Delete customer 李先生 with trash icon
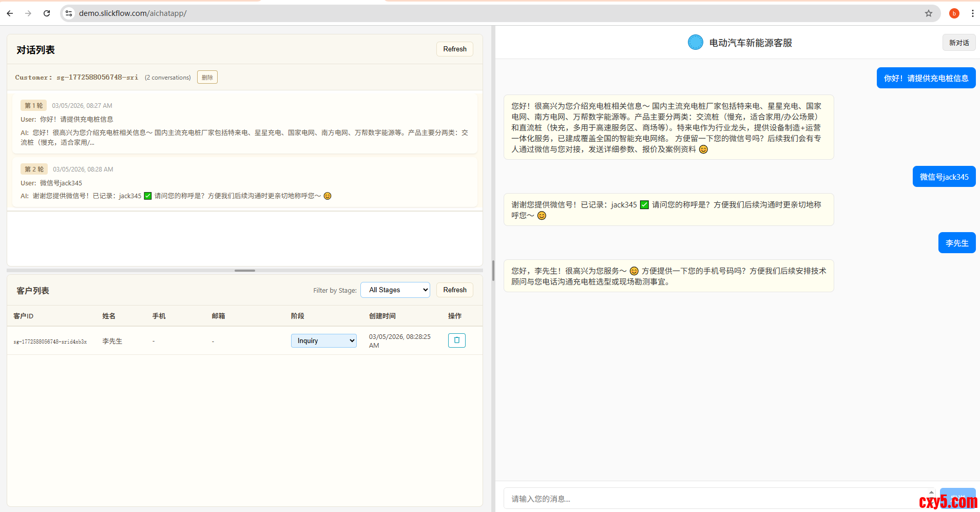The image size is (980, 512). pyautogui.click(x=456, y=340)
